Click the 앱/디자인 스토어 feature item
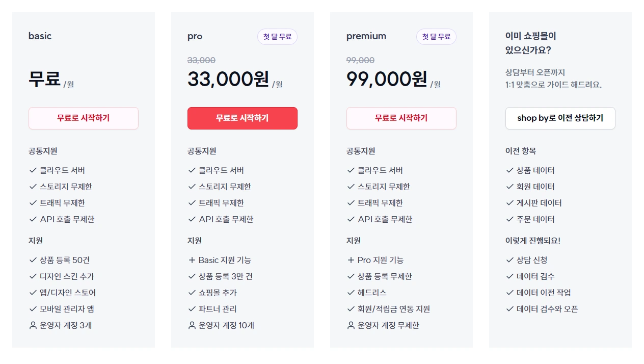Screen dimensions: 644x364 tap(68, 293)
